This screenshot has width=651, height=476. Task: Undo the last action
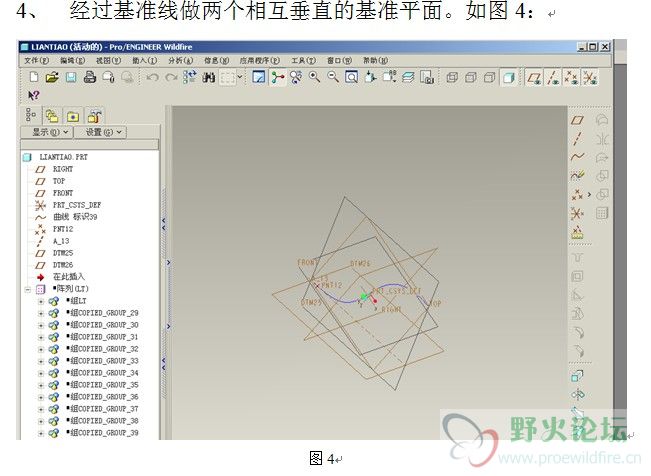[152, 77]
